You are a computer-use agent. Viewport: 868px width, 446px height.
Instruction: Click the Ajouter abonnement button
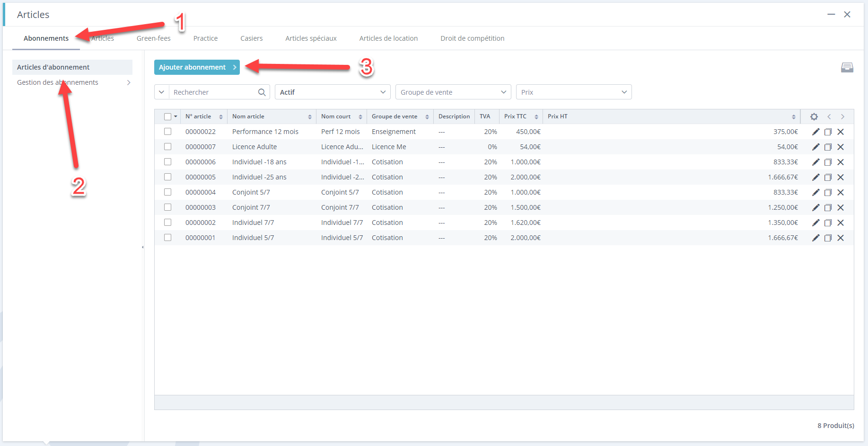click(197, 67)
